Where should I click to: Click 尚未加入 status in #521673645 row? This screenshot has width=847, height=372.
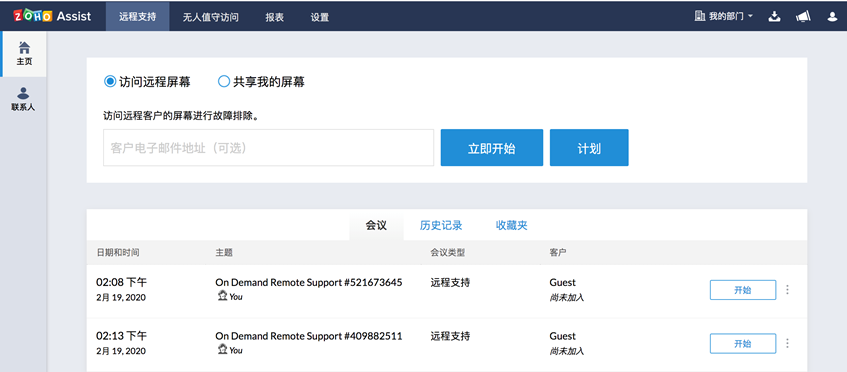tap(567, 297)
